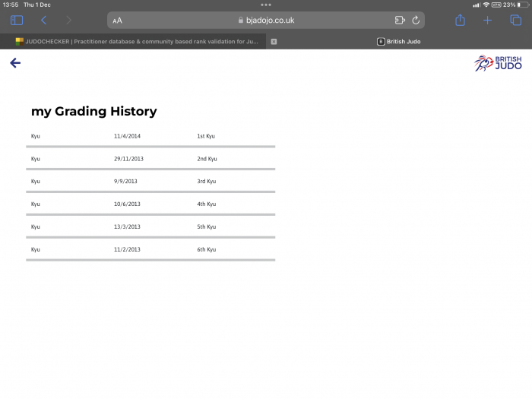Select the date 29/11/2013

pos(128,159)
